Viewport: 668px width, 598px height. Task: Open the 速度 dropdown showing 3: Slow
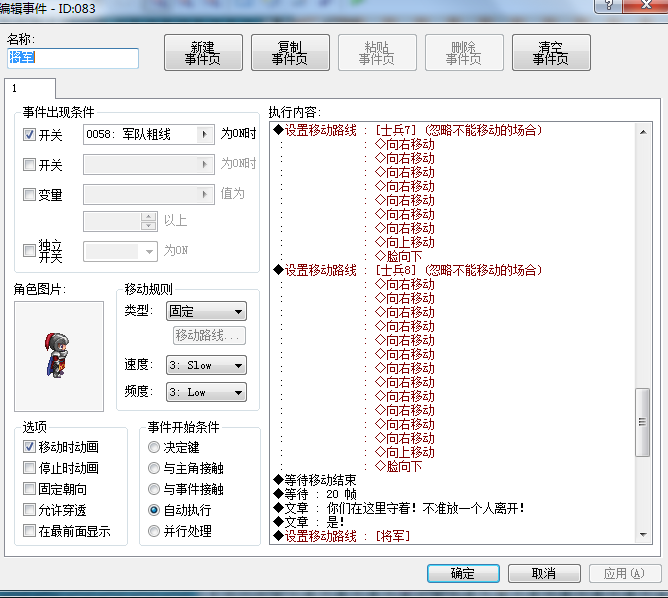(206, 365)
